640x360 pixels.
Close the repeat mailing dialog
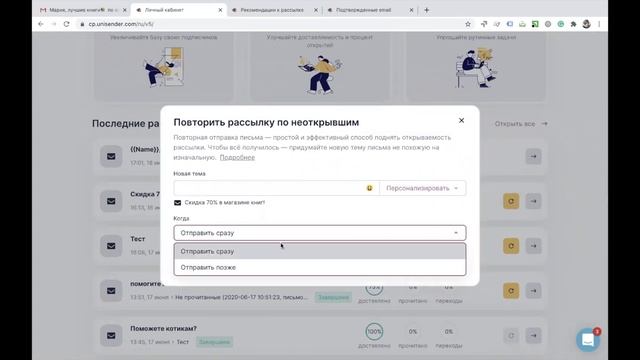click(x=461, y=120)
